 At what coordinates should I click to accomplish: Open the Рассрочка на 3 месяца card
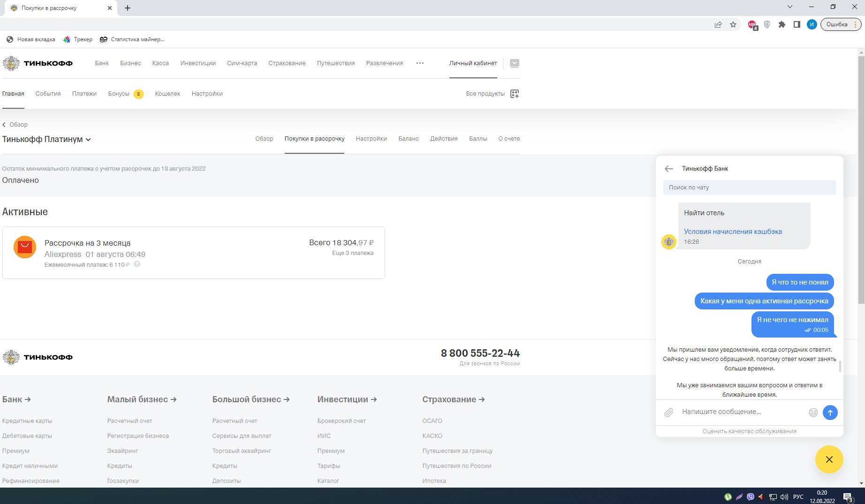194,253
